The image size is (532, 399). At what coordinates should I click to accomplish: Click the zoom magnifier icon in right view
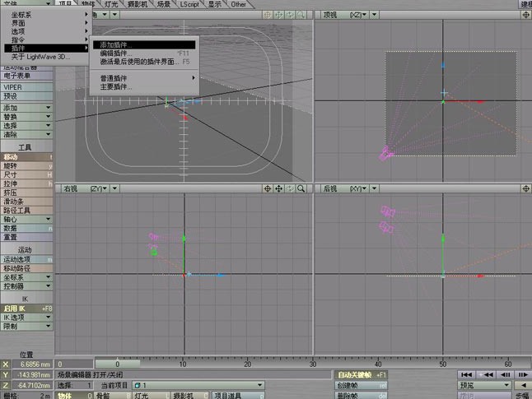(x=301, y=188)
